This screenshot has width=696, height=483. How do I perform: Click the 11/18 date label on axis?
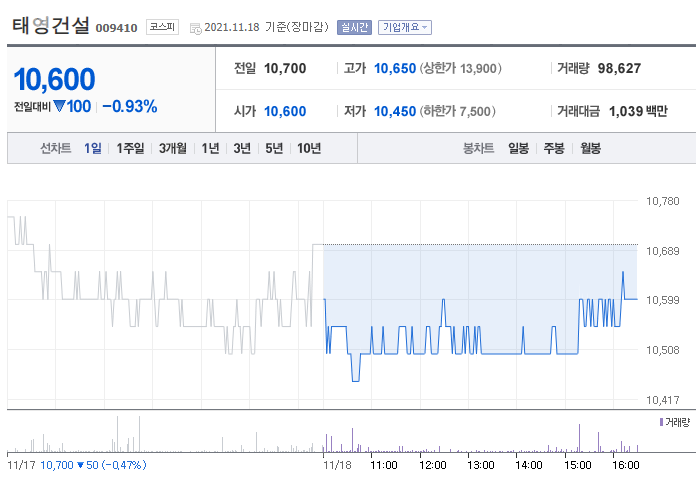[337, 465]
